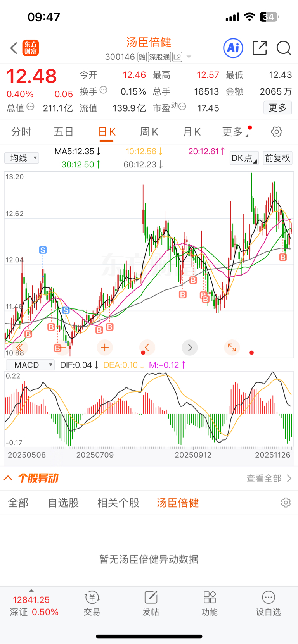This screenshot has width=298, height=644.
Task: Tap the 60:12.23 moving average value
Action: [143, 164]
